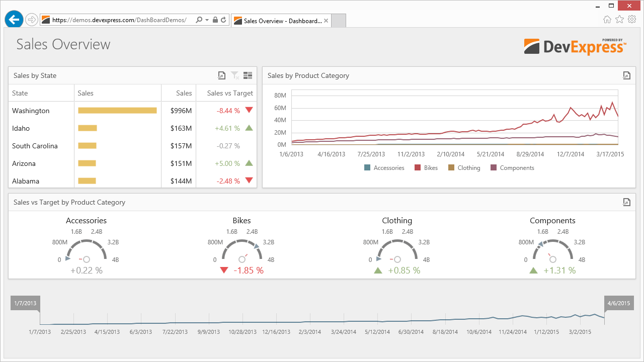Click the red down triangle under Bikes
The height and width of the screenshot is (362, 644).
(x=224, y=270)
